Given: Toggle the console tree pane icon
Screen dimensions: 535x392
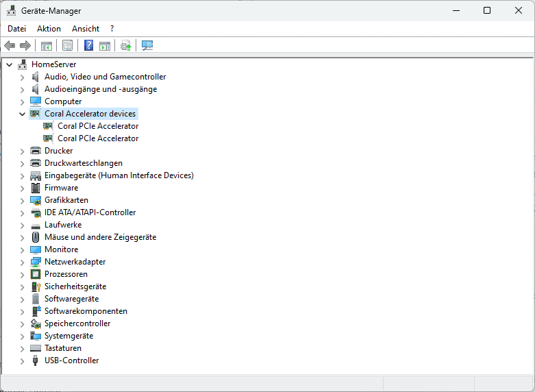Looking at the screenshot, I should pyautogui.click(x=47, y=45).
